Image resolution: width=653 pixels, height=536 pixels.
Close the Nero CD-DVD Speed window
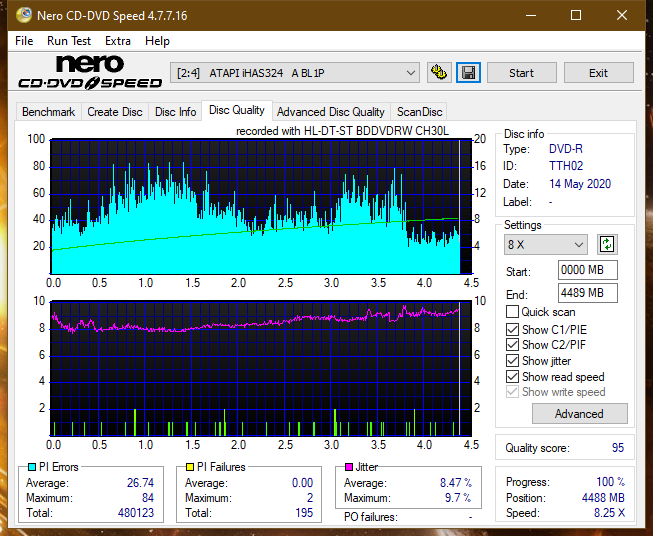(x=622, y=15)
